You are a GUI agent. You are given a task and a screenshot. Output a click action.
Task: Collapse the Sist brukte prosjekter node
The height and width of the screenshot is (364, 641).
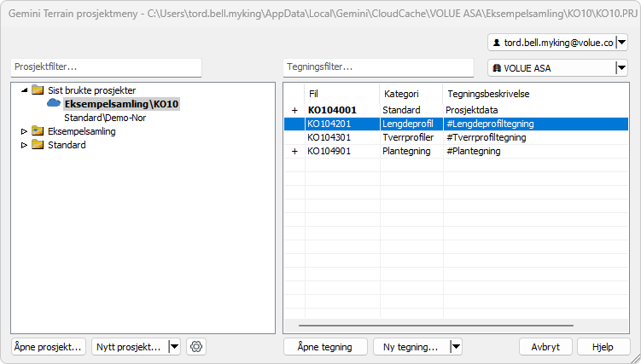tap(24, 90)
